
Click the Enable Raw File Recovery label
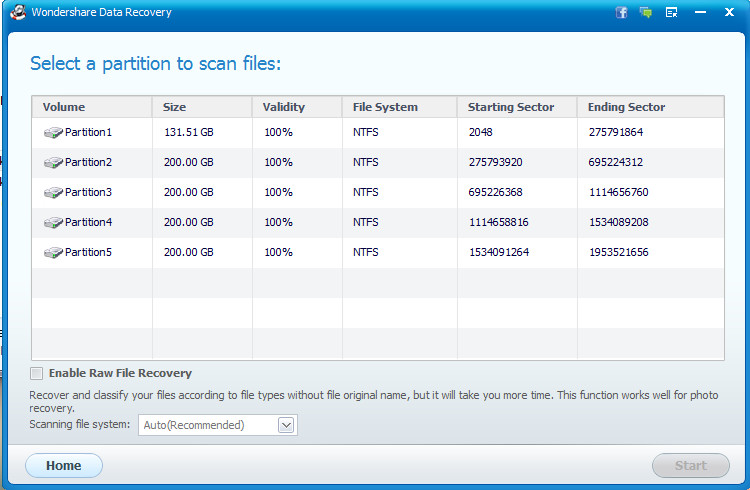coord(120,373)
